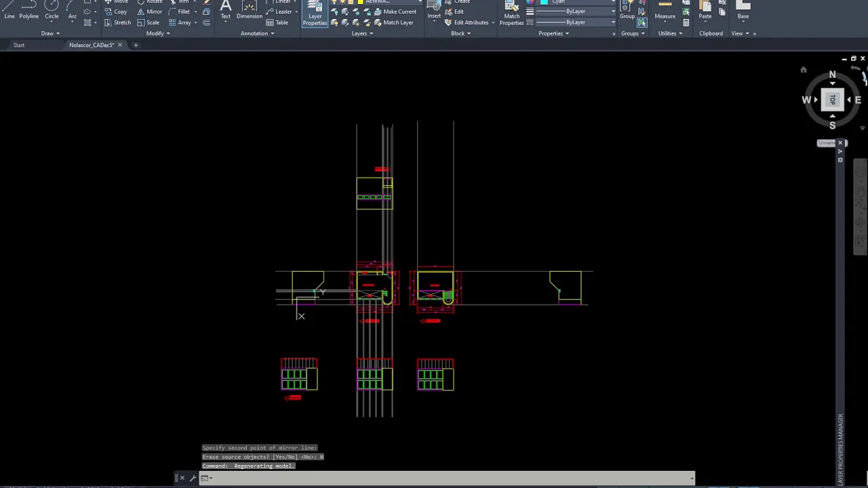Open the Group tool
The width and height of the screenshot is (868, 488).
click(627, 9)
